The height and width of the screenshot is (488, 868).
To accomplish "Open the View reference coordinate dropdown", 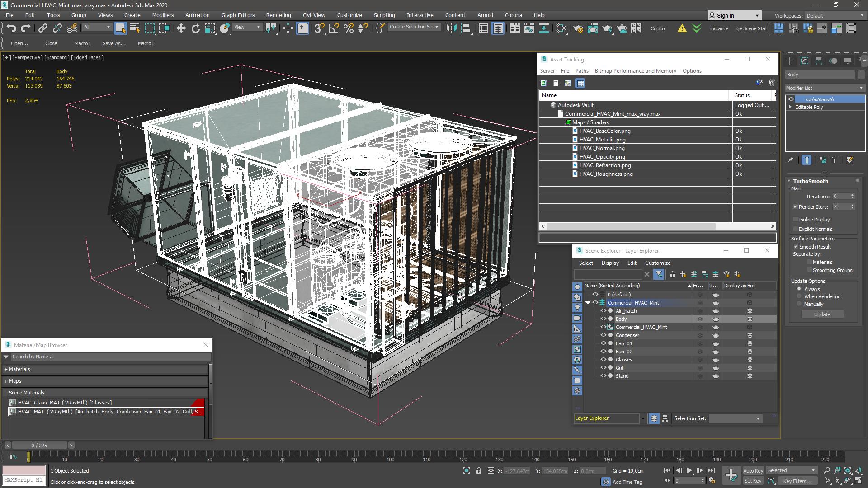I will pyautogui.click(x=247, y=28).
